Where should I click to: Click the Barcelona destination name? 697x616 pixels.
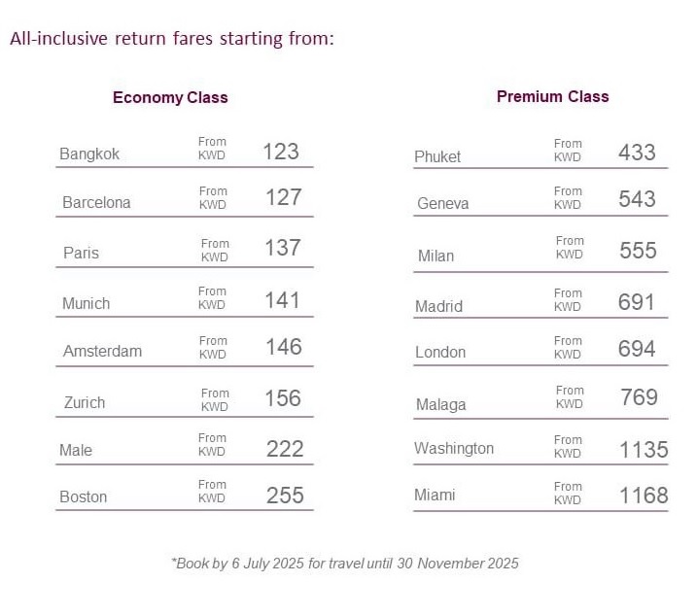click(x=96, y=203)
